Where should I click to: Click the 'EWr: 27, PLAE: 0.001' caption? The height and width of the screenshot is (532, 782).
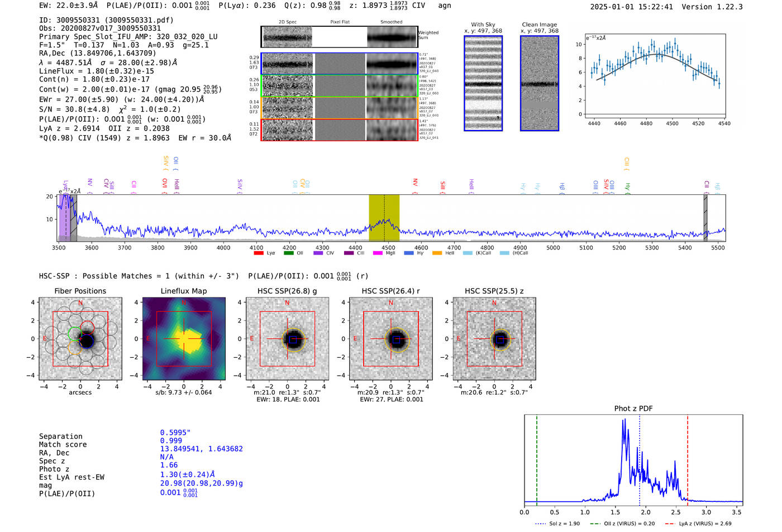tap(392, 400)
